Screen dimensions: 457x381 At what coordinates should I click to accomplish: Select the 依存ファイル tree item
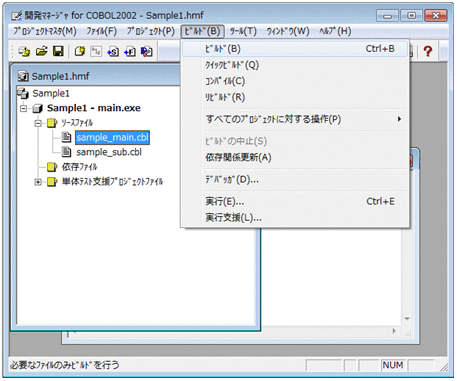point(80,167)
